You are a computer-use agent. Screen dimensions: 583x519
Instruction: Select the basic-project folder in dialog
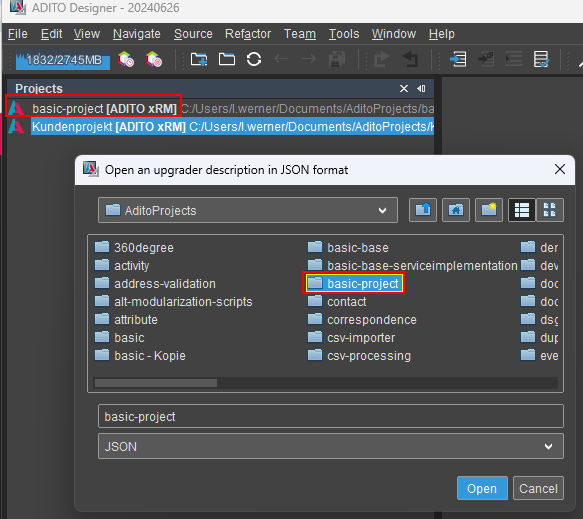coord(353,284)
